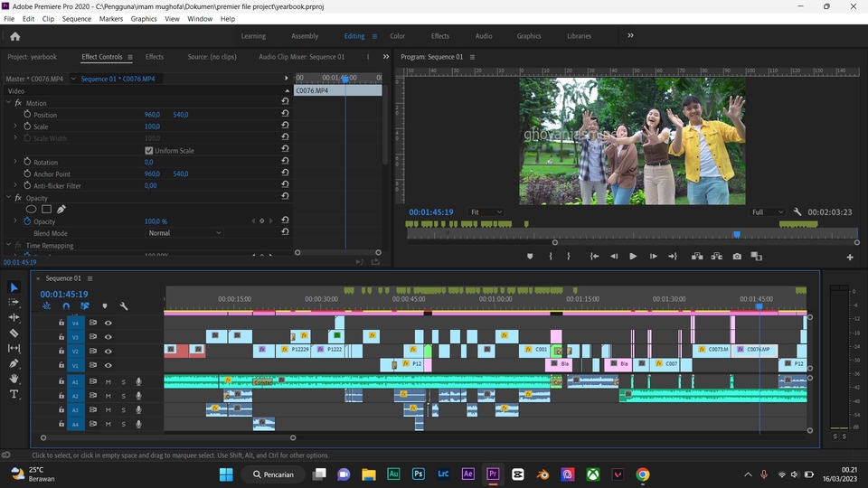Switch to Color workspace
This screenshot has height=488, width=868.
[397, 36]
